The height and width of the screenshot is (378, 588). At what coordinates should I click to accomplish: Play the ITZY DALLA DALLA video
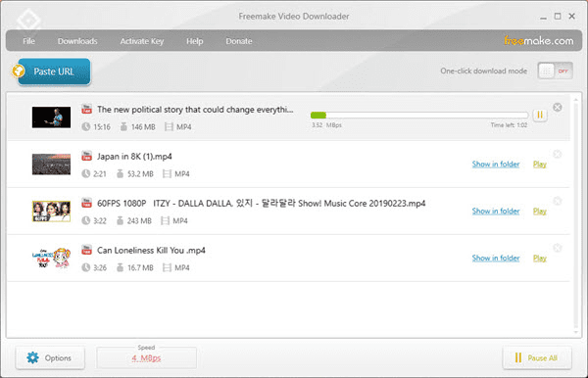[x=540, y=211]
